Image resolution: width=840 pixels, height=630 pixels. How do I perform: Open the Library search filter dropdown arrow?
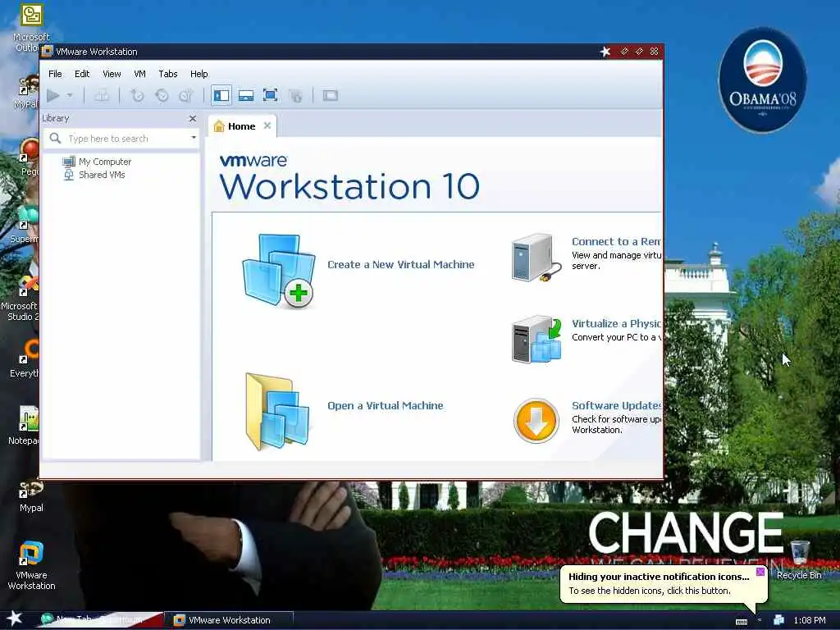[194, 138]
